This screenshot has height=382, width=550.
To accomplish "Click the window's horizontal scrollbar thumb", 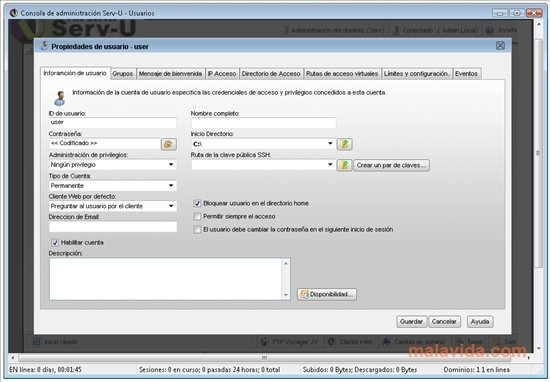I will coord(264,357).
